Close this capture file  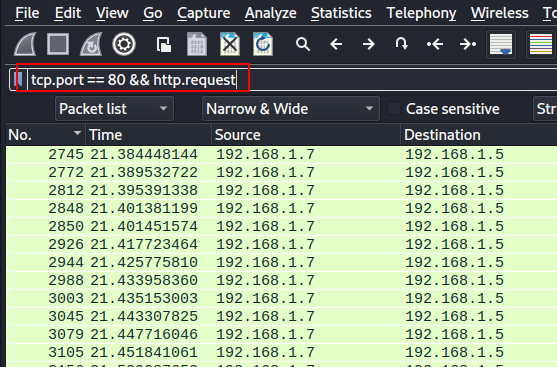pyautogui.click(x=230, y=44)
